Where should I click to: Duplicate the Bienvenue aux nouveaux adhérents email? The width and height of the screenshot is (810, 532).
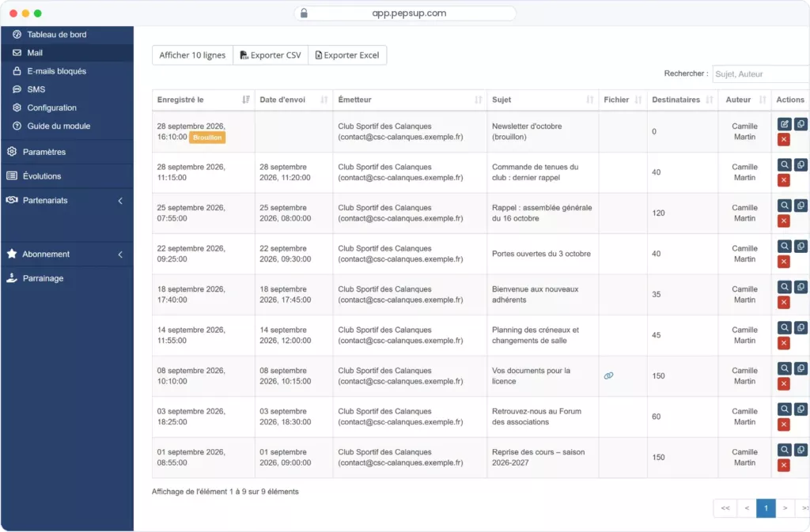(801, 287)
